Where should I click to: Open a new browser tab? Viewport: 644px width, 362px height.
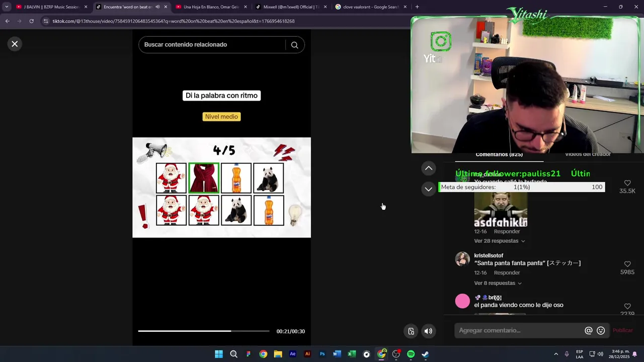(x=417, y=7)
